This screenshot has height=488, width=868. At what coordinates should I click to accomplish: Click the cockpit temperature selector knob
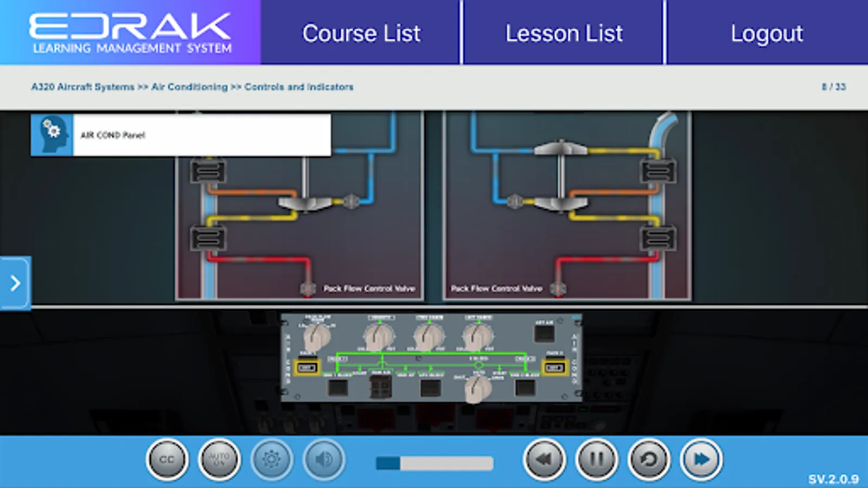click(x=379, y=336)
